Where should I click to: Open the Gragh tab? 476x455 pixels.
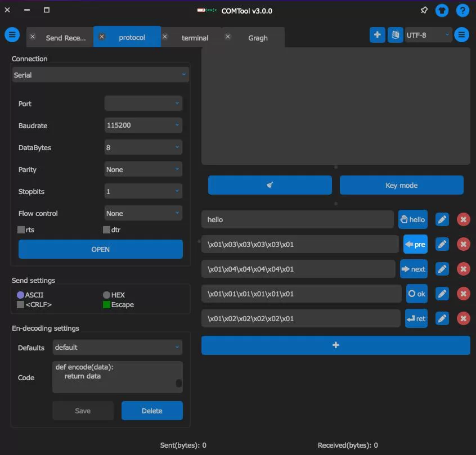pyautogui.click(x=258, y=38)
